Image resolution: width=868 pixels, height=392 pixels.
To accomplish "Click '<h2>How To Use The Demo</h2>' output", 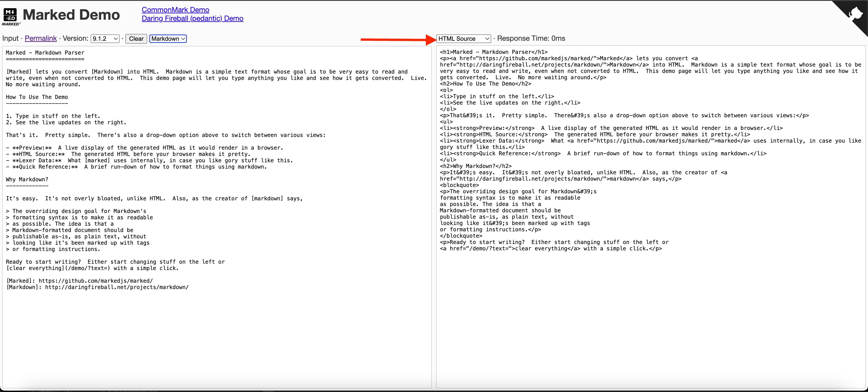I will pyautogui.click(x=486, y=84).
